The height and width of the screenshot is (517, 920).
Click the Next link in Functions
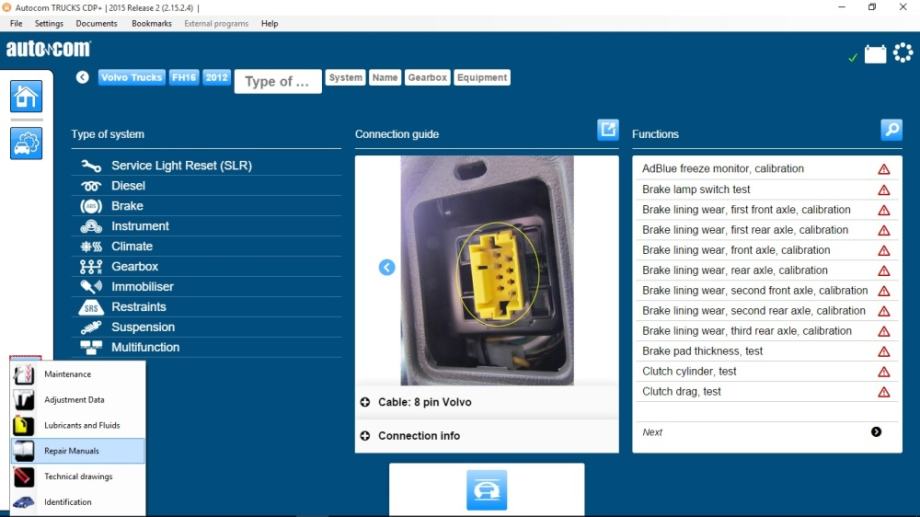click(652, 432)
